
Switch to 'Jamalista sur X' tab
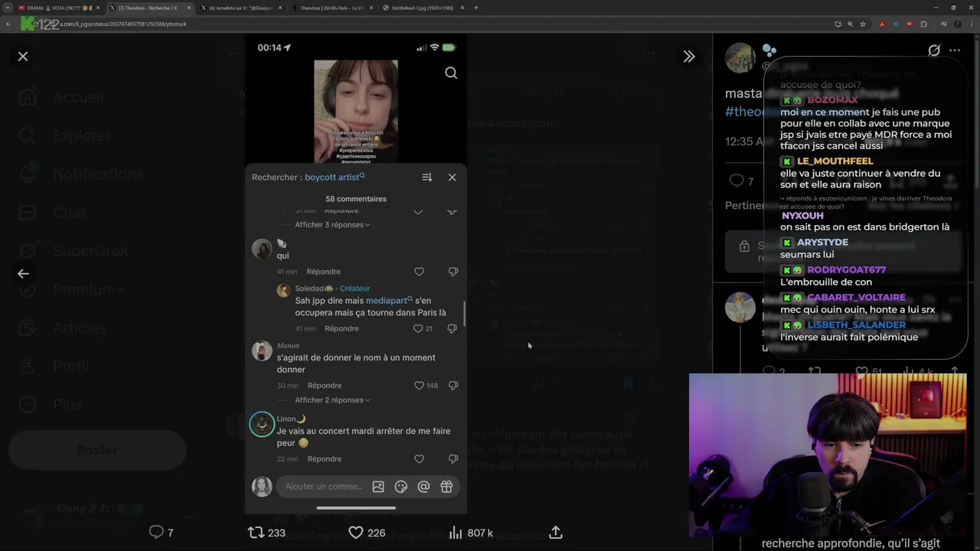click(240, 8)
